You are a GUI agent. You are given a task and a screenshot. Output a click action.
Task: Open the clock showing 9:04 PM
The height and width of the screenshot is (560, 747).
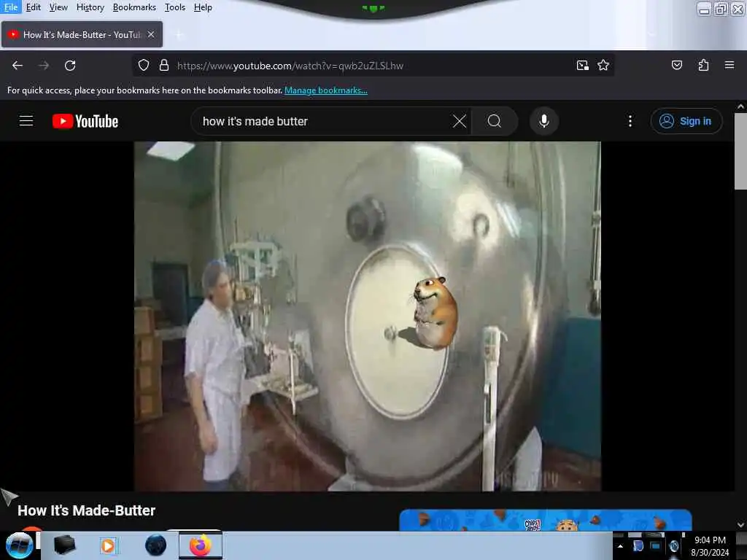710,546
